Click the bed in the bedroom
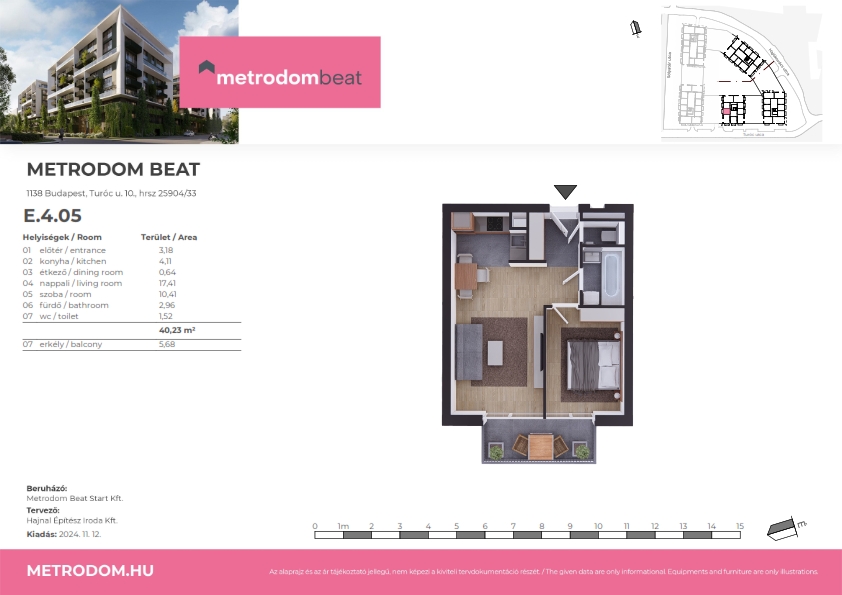842x595 pixels. (x=594, y=365)
